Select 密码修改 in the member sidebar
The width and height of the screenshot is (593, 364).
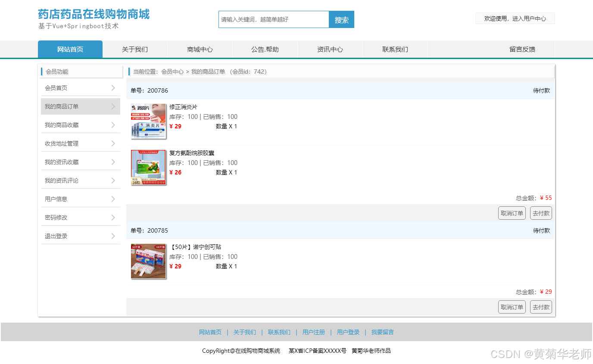click(x=80, y=217)
